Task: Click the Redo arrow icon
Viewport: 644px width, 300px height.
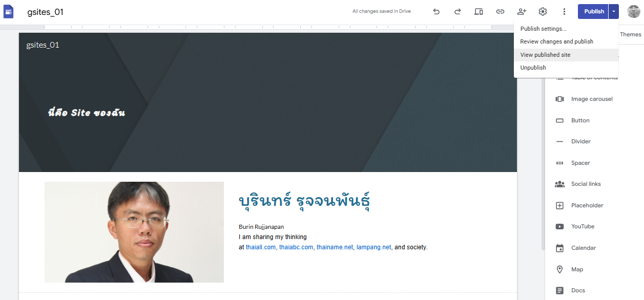Action: pyautogui.click(x=458, y=11)
